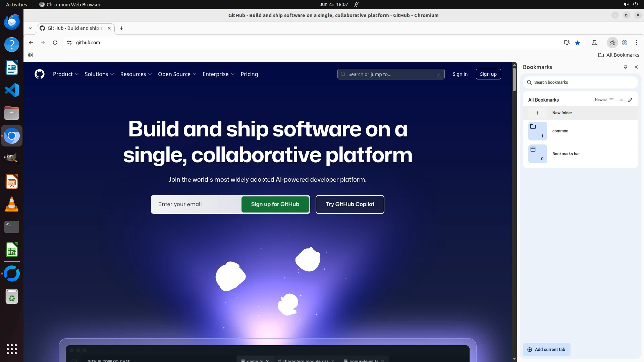Viewport: 644px width, 362px height.
Task: Click the bookmarks side panel toolbar icon
Action: tap(612, 43)
